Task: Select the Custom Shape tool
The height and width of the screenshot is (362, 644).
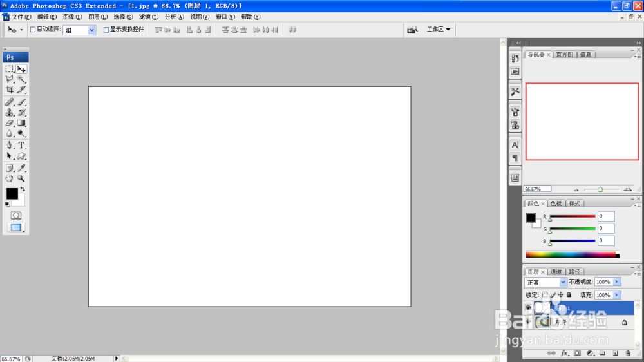Action: coord(21,156)
